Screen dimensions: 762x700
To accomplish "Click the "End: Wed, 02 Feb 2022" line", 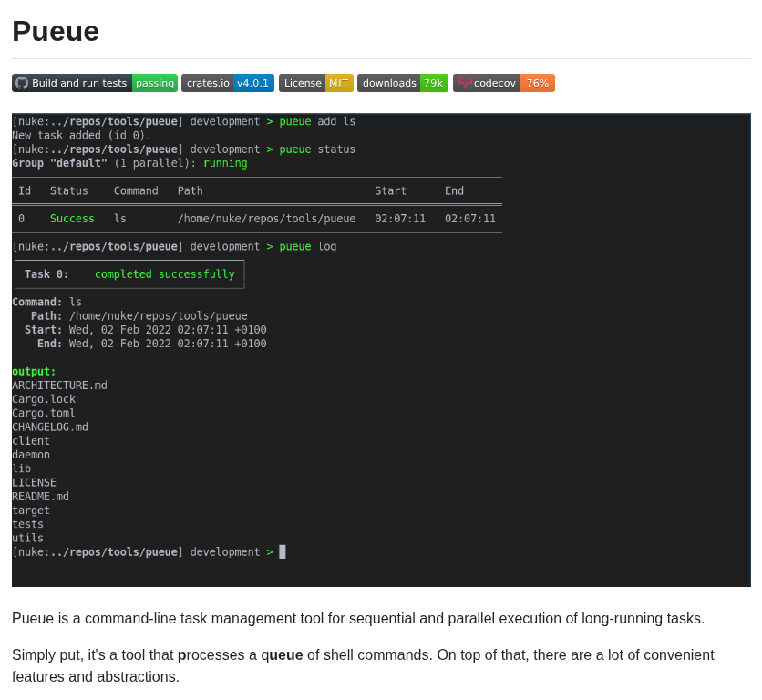I will tap(152, 344).
